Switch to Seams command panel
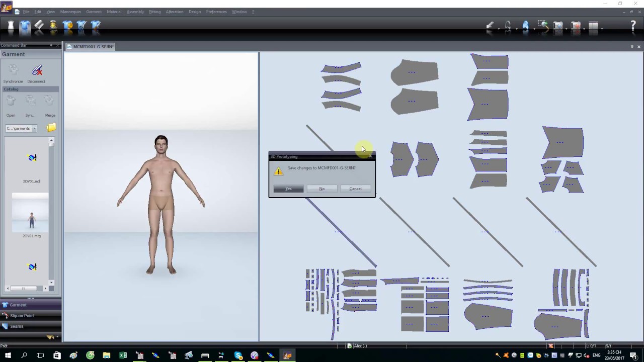This screenshot has width=644, height=362. point(30,326)
